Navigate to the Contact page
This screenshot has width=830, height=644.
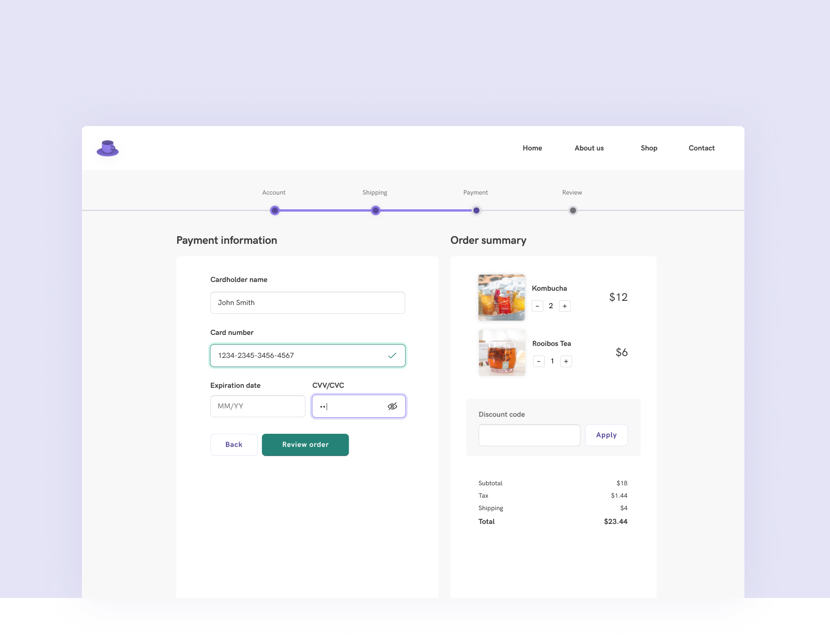(702, 148)
